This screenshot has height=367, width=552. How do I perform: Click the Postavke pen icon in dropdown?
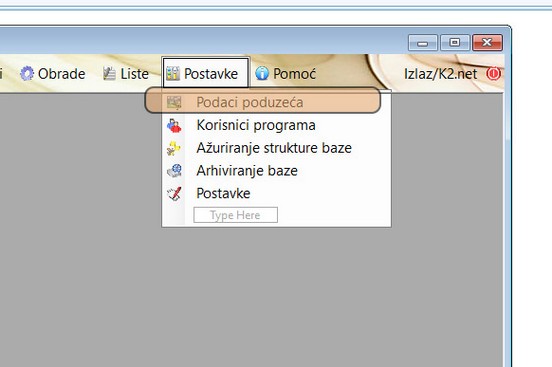click(x=174, y=193)
